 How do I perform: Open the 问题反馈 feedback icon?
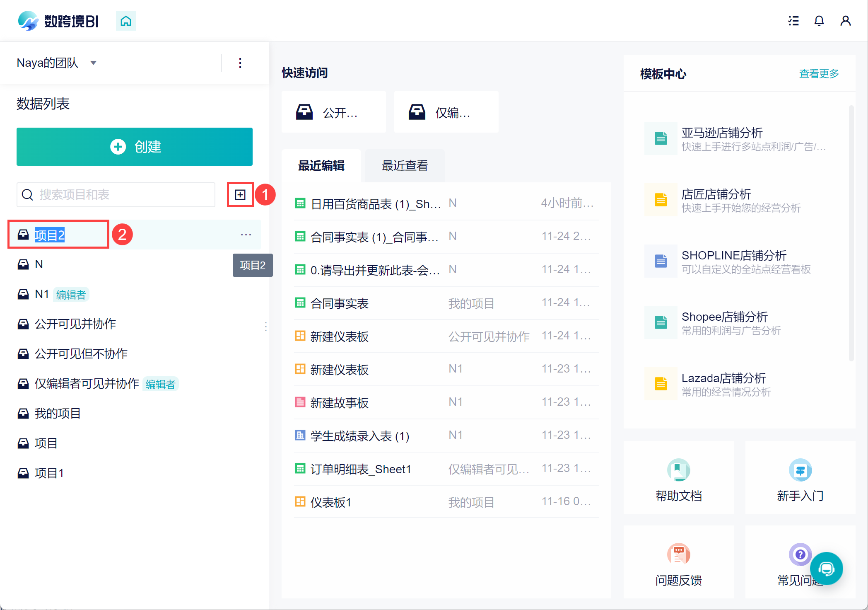(x=678, y=554)
